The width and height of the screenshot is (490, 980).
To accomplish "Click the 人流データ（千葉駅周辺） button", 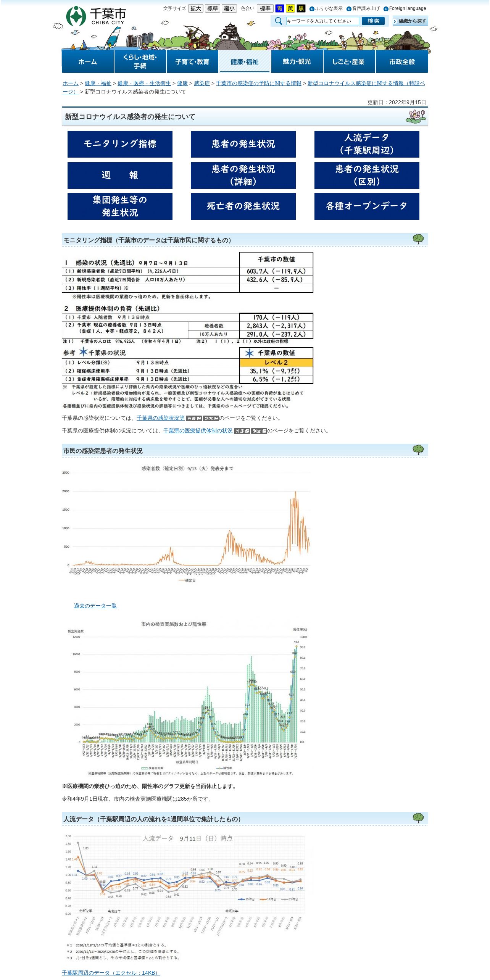I will pos(367,144).
